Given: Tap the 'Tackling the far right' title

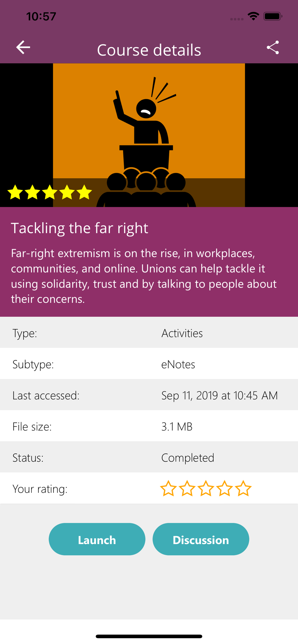Looking at the screenshot, I should click(80, 228).
